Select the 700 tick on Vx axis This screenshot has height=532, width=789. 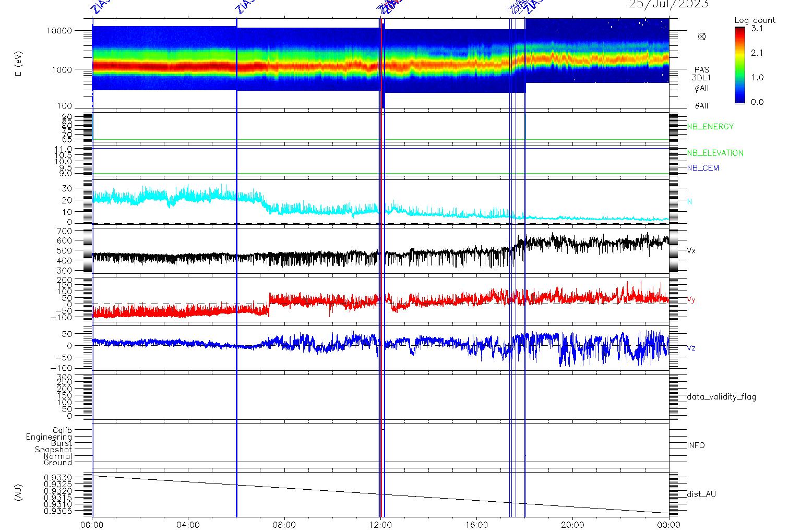tap(65, 231)
